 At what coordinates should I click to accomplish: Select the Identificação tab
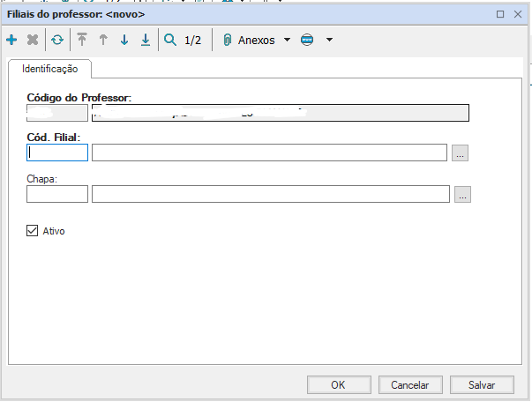click(49, 68)
